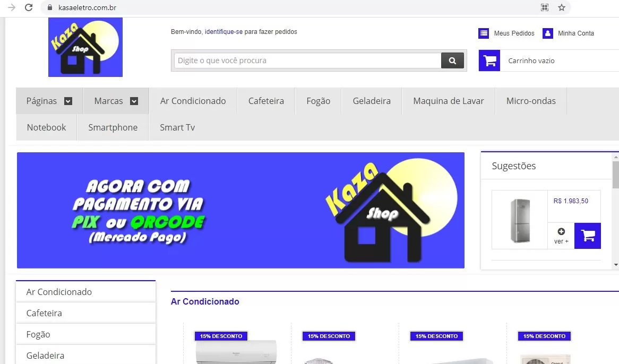Click the 'Ar Condicionado' section heading
The width and height of the screenshot is (619, 364).
(x=205, y=302)
